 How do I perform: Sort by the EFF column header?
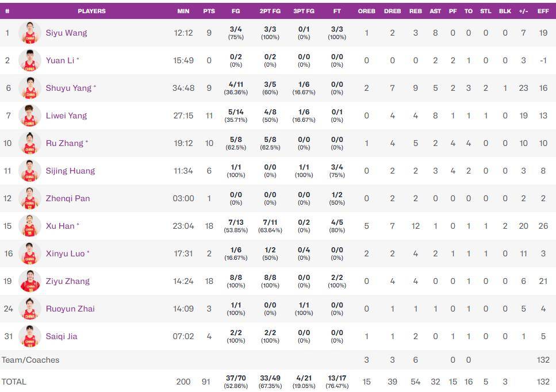click(x=543, y=11)
